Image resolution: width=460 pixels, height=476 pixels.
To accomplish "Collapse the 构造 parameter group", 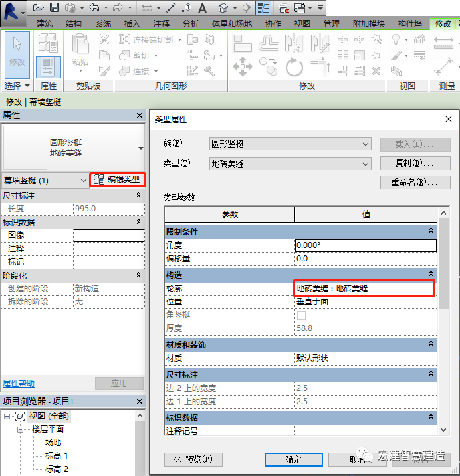I will tap(431, 274).
